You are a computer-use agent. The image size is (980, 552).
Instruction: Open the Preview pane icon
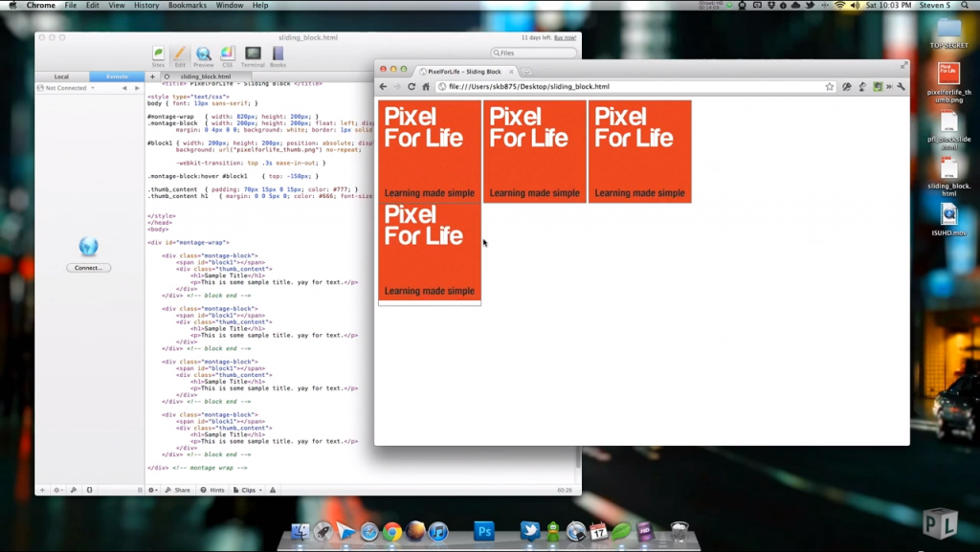click(x=204, y=55)
